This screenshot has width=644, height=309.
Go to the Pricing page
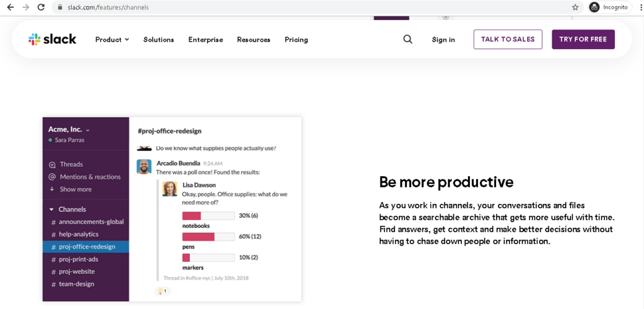[x=296, y=40]
